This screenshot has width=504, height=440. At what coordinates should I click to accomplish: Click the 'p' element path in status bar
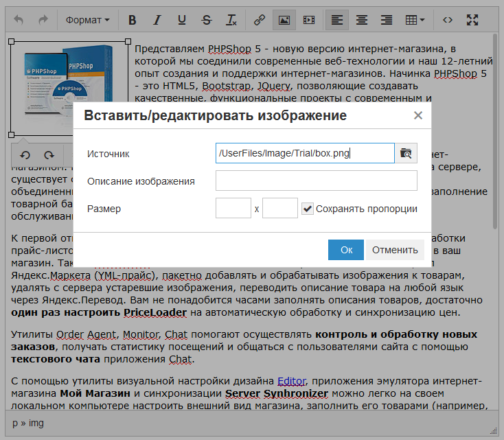click(15, 424)
